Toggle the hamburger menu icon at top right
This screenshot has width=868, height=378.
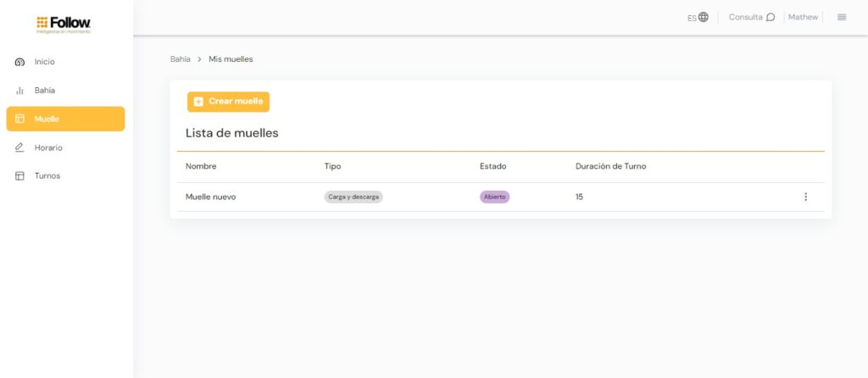[x=842, y=17]
